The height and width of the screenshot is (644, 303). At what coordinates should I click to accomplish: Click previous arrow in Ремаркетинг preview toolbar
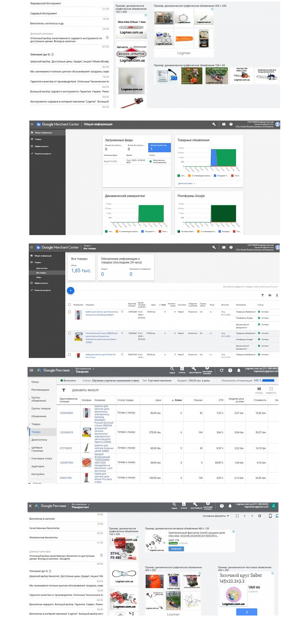coord(245,516)
